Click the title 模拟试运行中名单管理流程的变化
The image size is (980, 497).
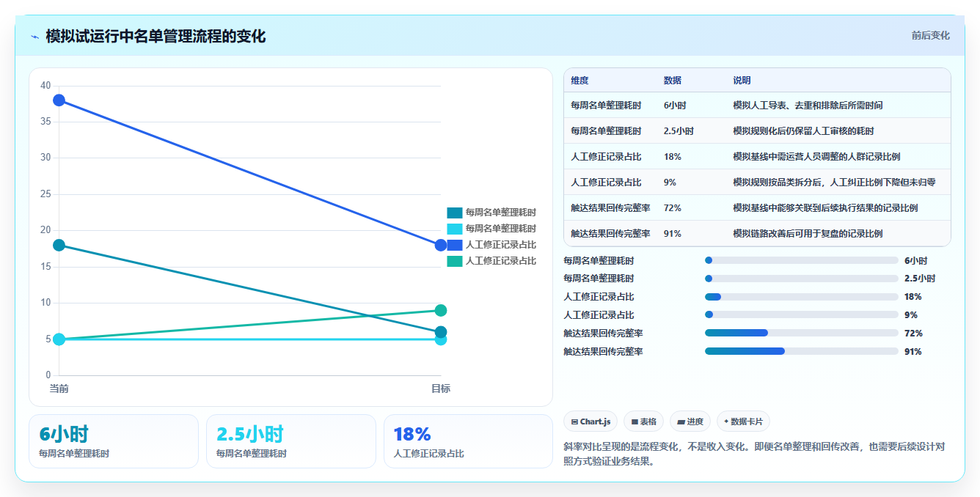(156, 36)
